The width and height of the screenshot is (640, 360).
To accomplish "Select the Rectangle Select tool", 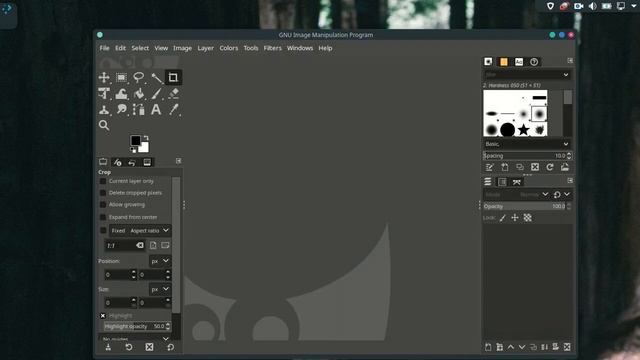I will 121,78.
